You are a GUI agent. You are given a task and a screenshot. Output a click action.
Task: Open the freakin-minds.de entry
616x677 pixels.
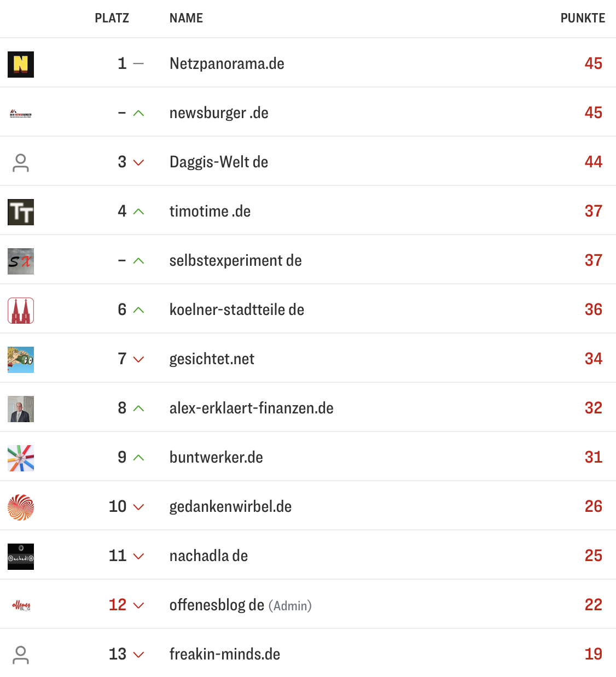coord(224,654)
